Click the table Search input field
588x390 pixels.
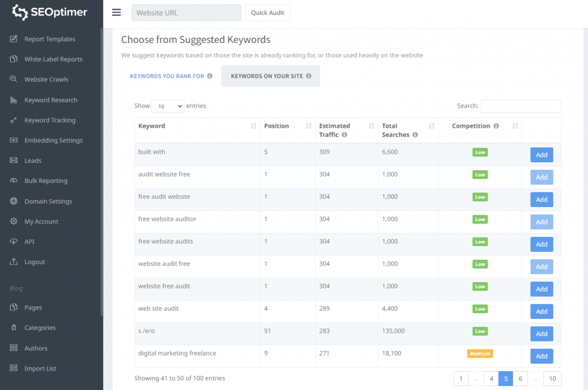521,106
